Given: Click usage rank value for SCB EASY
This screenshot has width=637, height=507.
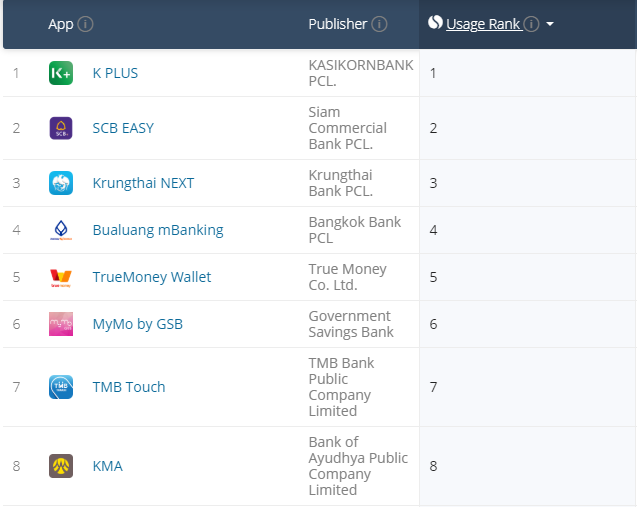Looking at the screenshot, I should click(x=433, y=128).
